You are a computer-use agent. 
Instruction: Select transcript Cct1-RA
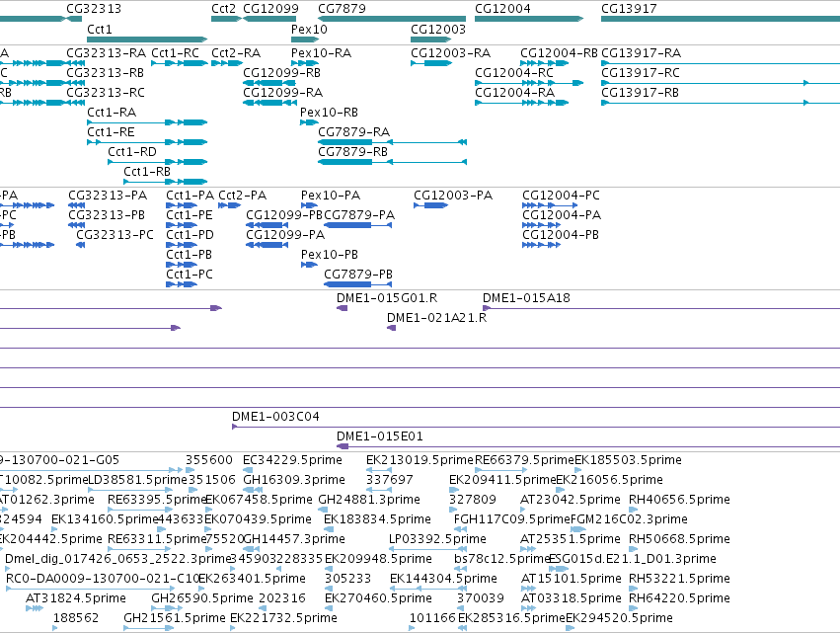[x=147, y=122]
